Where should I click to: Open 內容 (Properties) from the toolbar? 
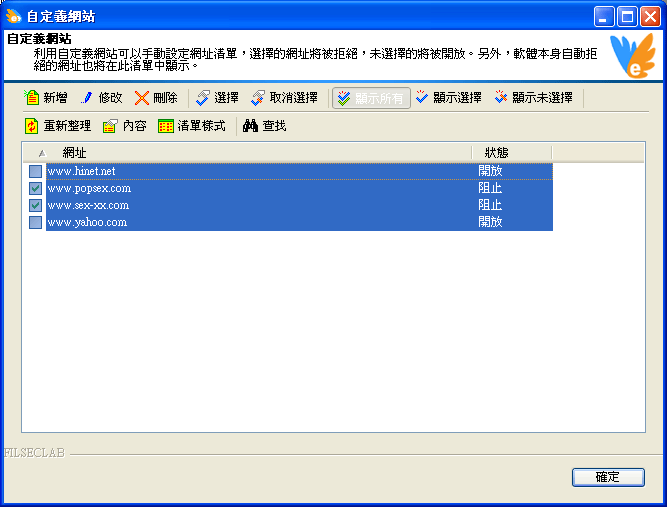point(111,126)
